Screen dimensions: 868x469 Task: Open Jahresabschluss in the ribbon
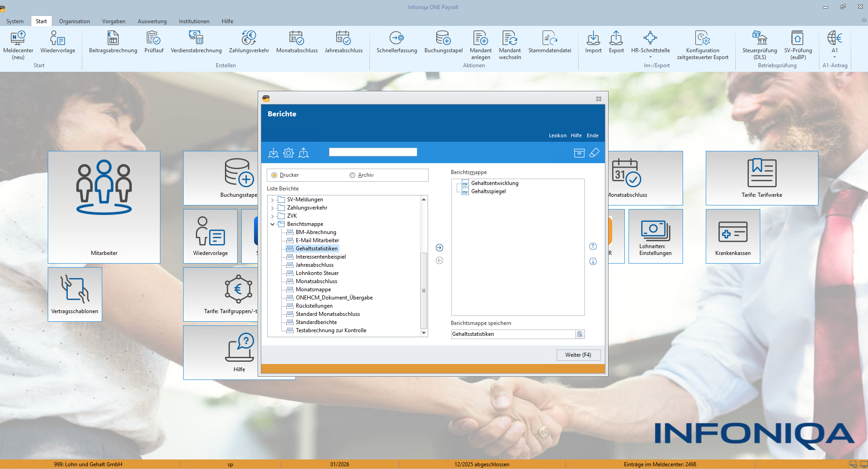click(344, 42)
